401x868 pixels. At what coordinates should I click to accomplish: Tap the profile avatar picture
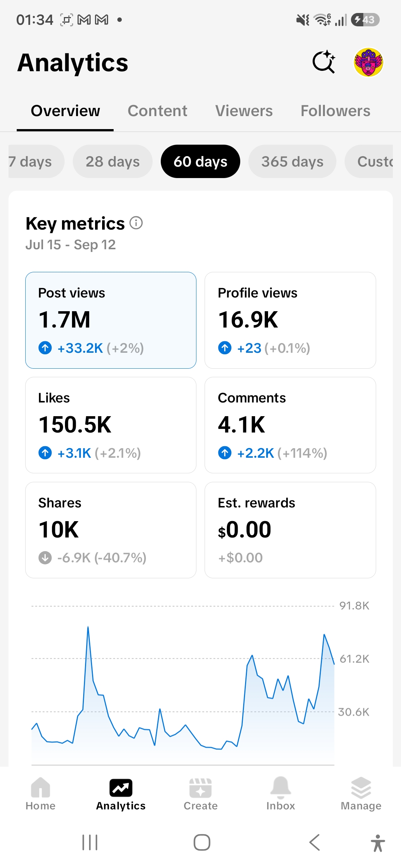(368, 62)
